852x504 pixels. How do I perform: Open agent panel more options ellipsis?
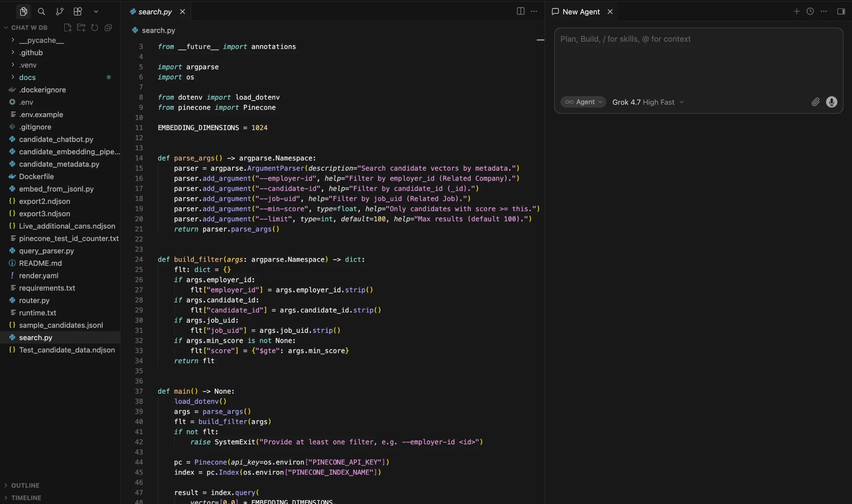click(823, 11)
